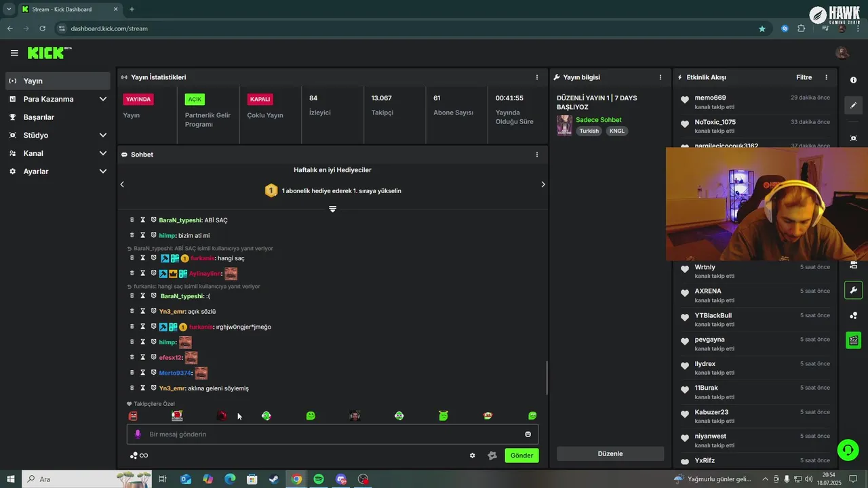Open Steam from the taskbar

click(274, 479)
